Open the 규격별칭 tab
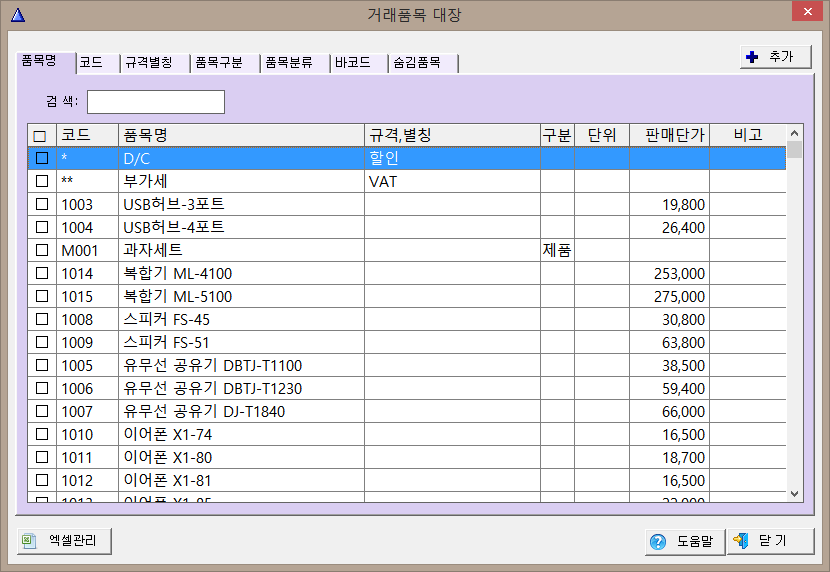830x572 pixels. point(155,63)
